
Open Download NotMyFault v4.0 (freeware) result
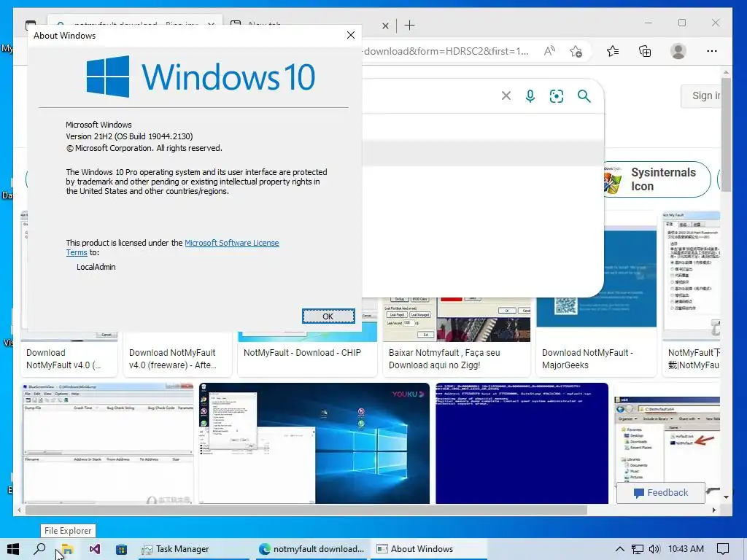pos(177,359)
